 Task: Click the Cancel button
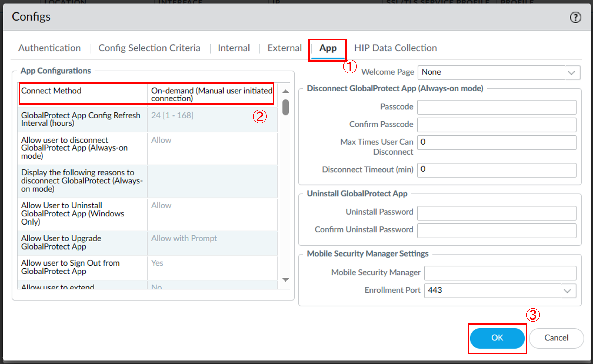tap(556, 338)
